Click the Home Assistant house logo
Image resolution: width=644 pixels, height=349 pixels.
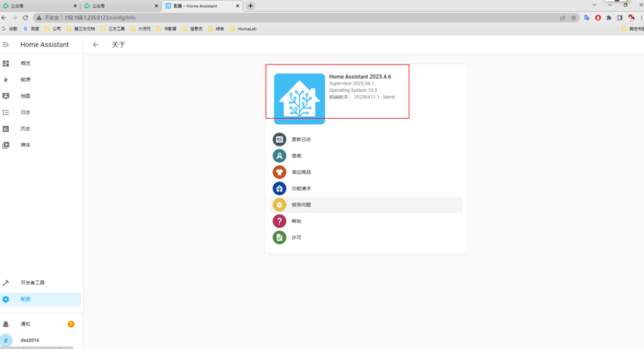click(x=299, y=99)
